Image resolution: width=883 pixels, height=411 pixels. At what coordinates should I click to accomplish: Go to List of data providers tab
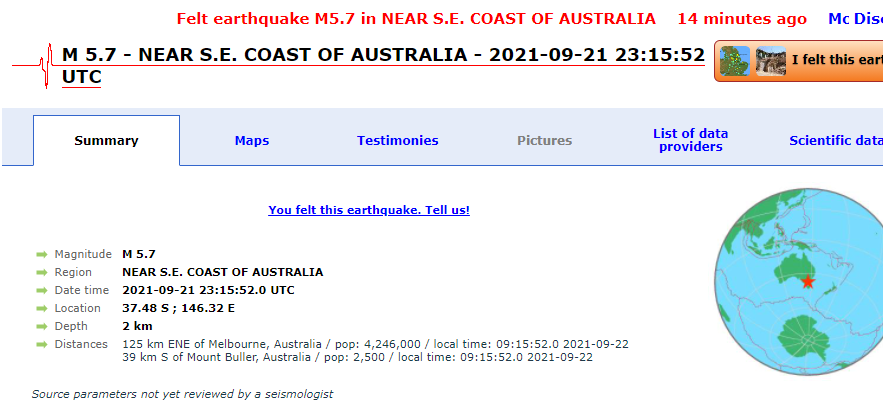coord(690,140)
